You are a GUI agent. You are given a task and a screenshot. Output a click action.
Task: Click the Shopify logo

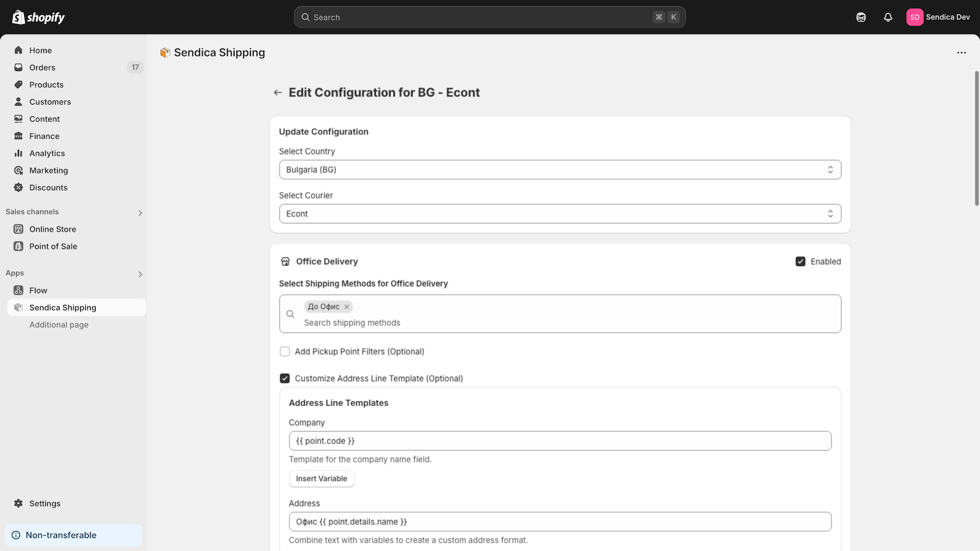39,17
